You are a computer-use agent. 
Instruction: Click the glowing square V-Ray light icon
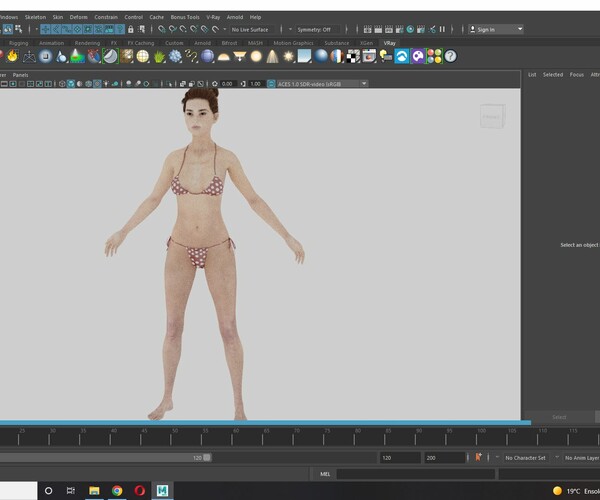(x=46, y=56)
